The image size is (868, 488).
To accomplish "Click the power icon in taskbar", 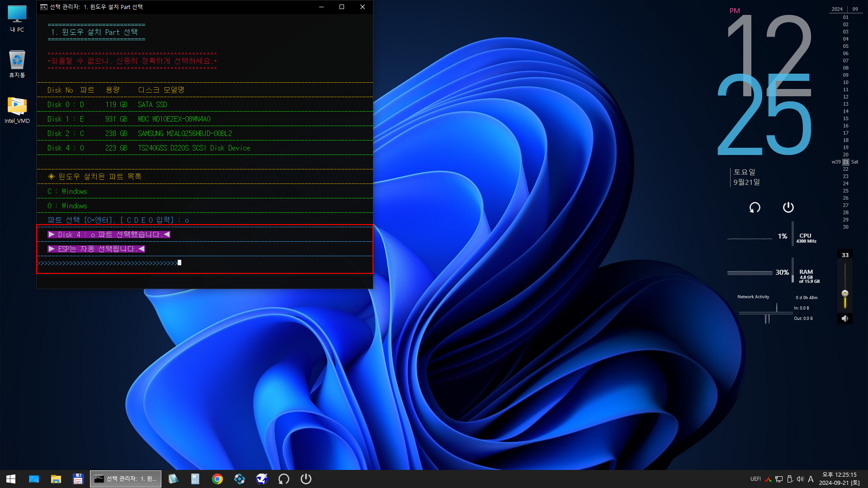I will 306,479.
